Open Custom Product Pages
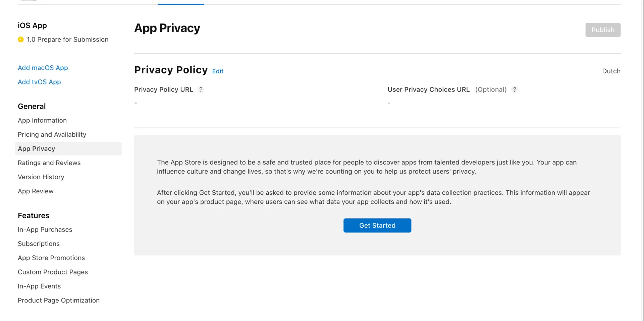 pos(53,272)
